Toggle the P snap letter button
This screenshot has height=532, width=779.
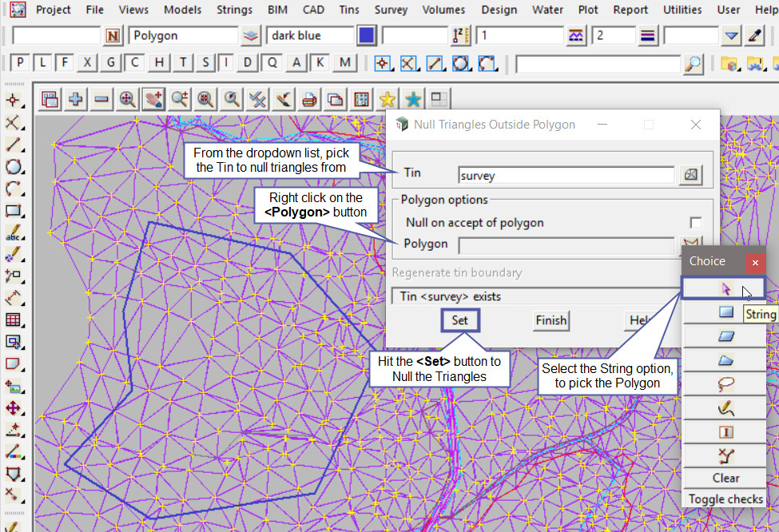20,63
